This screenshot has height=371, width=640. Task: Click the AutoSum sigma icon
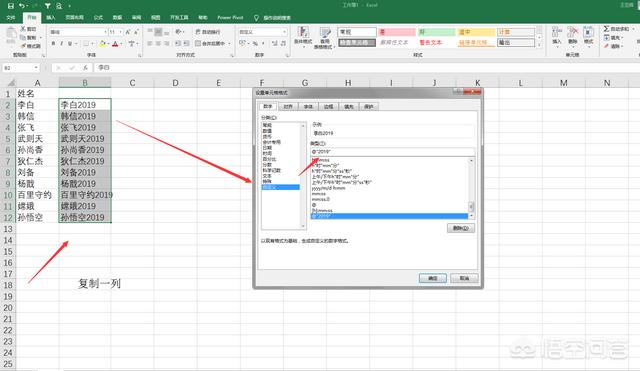(x=606, y=29)
